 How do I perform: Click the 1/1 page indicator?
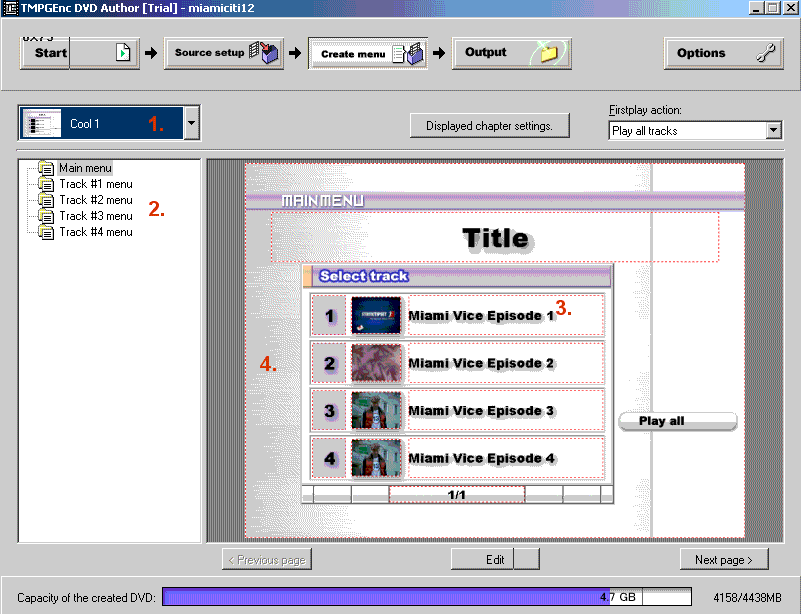[457, 494]
